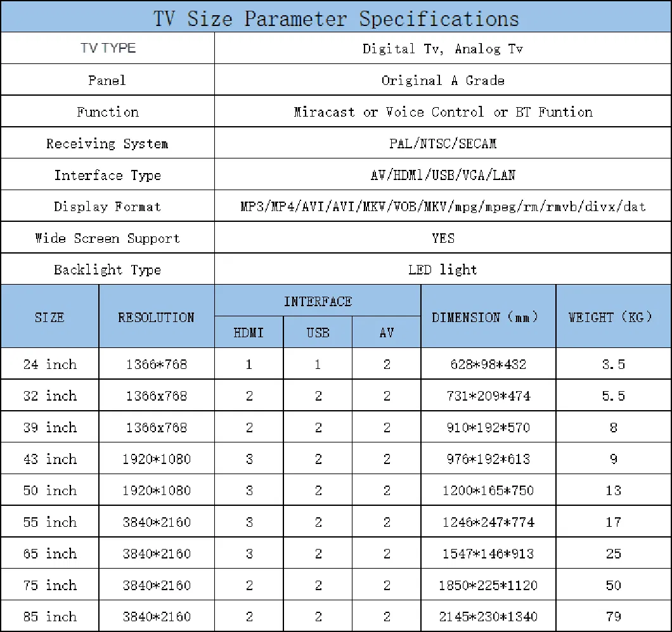Select the 'WEIGHT (KG)' column header

[613, 317]
